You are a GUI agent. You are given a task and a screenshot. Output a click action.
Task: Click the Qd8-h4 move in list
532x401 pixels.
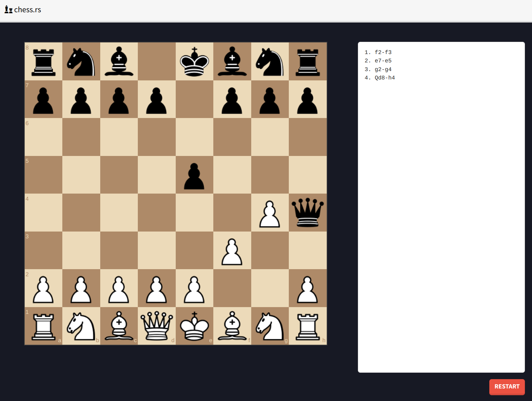(x=385, y=78)
